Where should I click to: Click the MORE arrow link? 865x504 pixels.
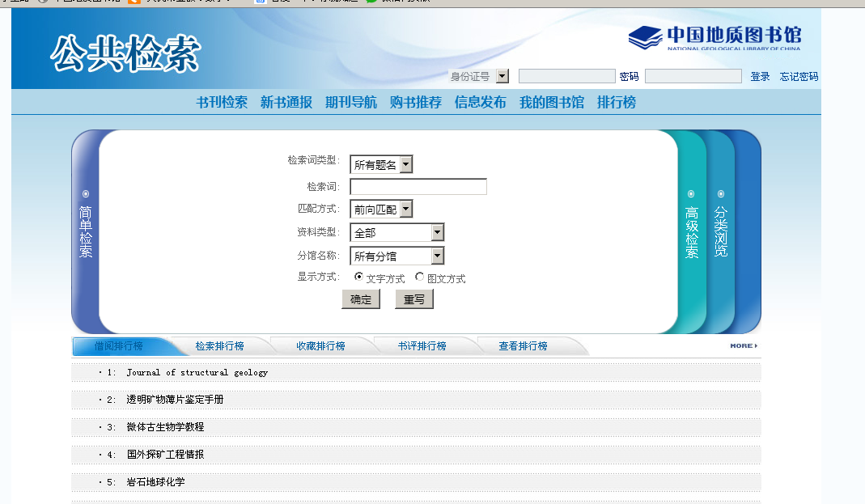tap(744, 345)
